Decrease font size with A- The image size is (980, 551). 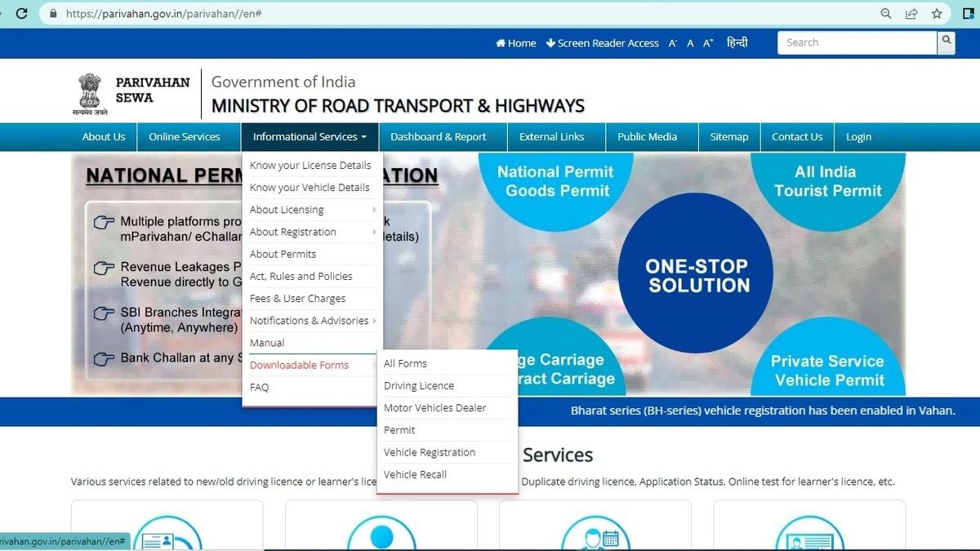coord(673,43)
